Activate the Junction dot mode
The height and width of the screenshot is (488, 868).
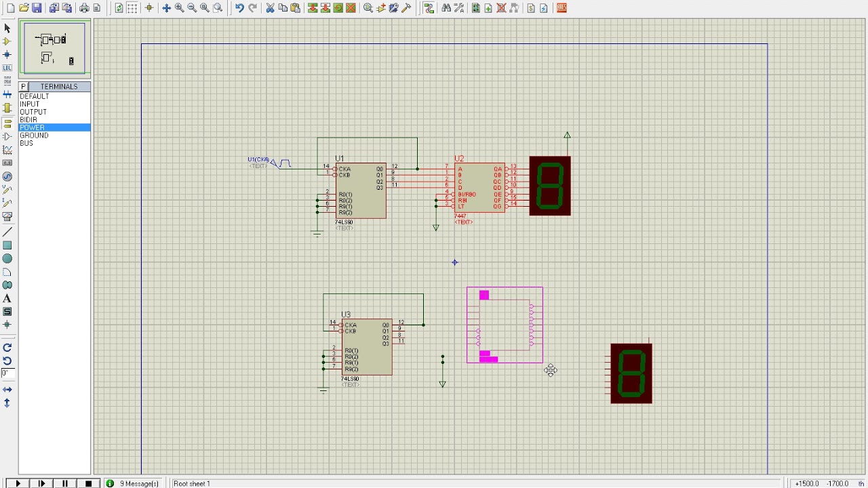(7, 54)
